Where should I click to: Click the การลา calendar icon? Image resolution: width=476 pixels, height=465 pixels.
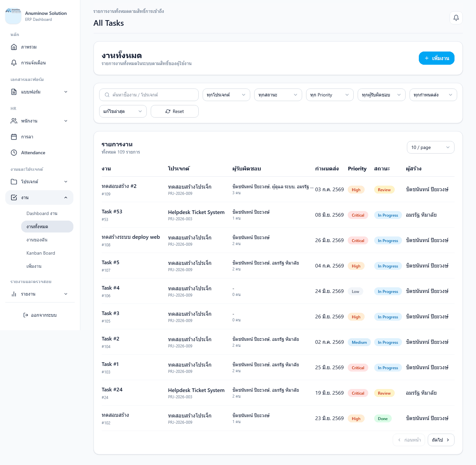(14, 137)
